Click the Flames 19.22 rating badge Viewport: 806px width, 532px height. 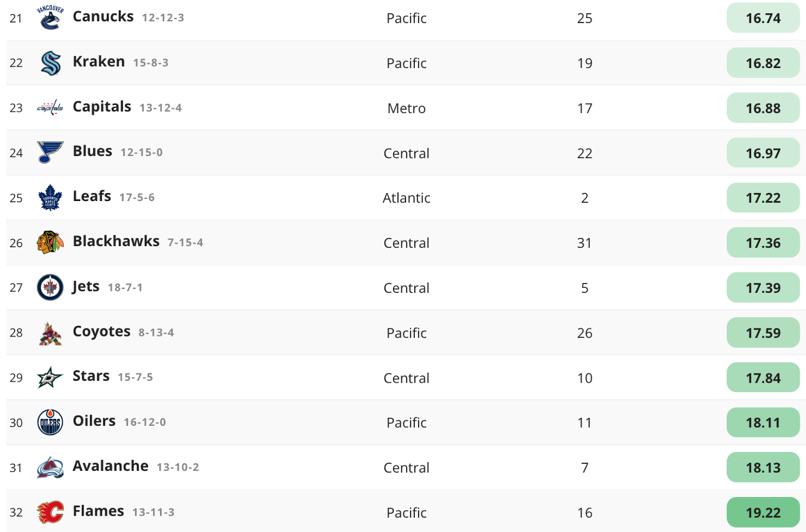[763, 513]
